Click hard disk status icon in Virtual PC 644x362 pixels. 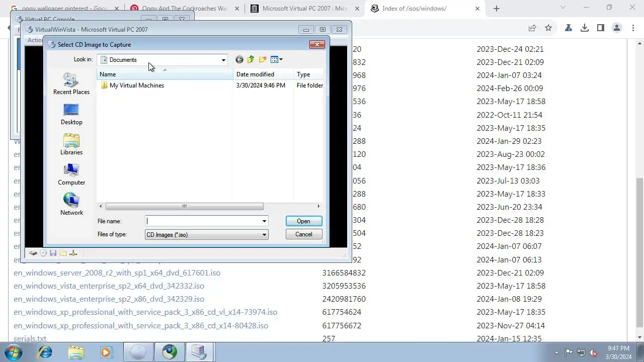coord(33,253)
